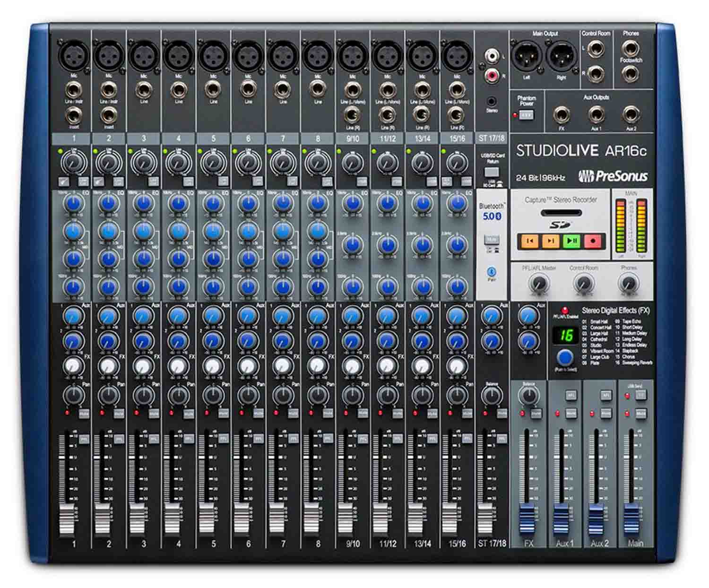The image size is (709, 588).
Task: Mute channel 1 with its Mute button
Action: click(84, 414)
